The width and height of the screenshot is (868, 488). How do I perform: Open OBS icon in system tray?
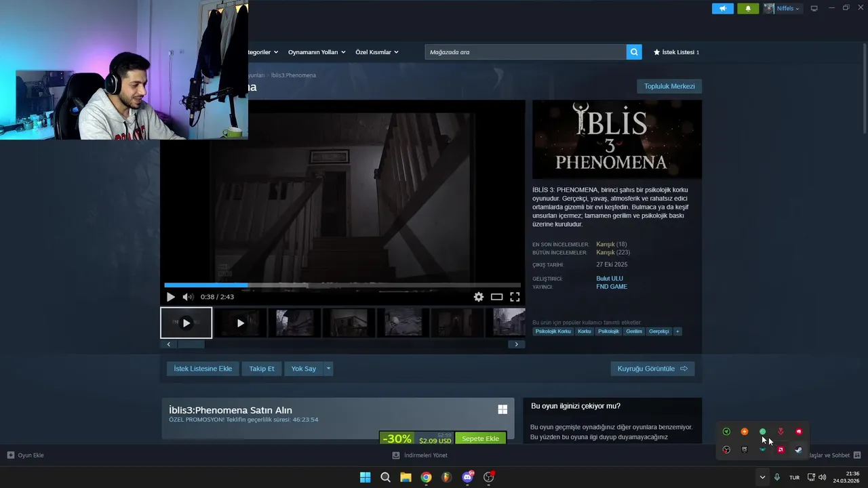point(726,449)
